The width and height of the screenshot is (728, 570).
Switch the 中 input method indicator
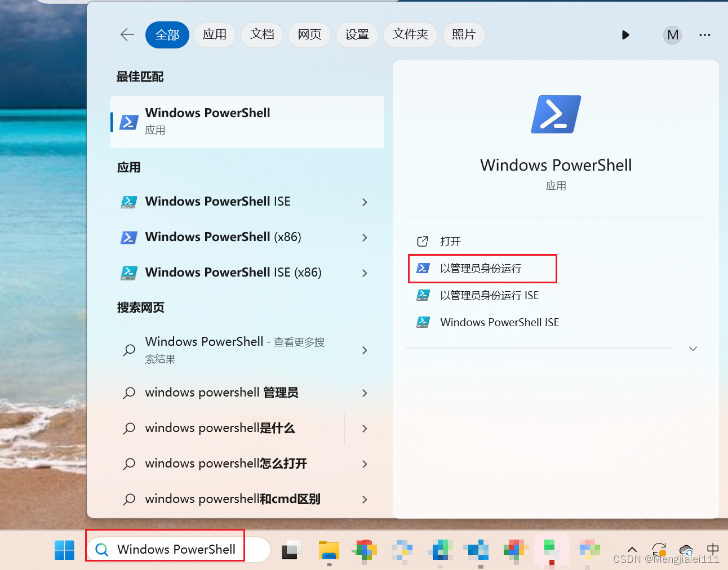click(x=713, y=549)
